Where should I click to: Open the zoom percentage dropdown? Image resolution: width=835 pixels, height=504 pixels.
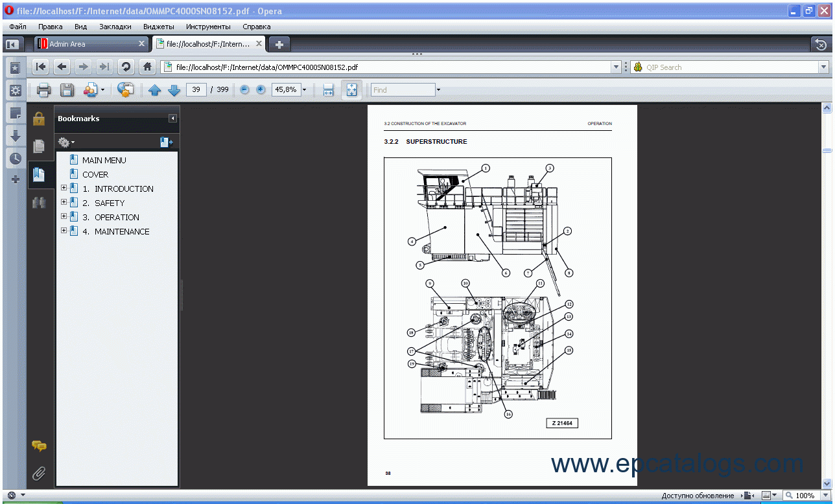pos(304,90)
